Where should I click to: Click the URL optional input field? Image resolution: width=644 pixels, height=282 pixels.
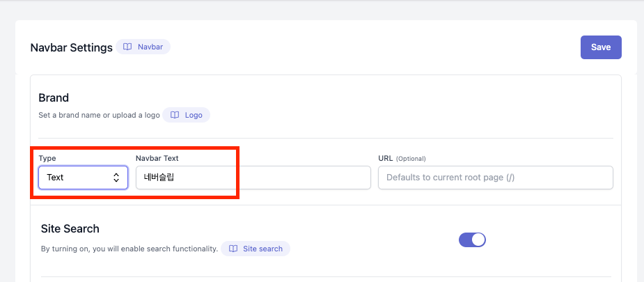pos(495,178)
